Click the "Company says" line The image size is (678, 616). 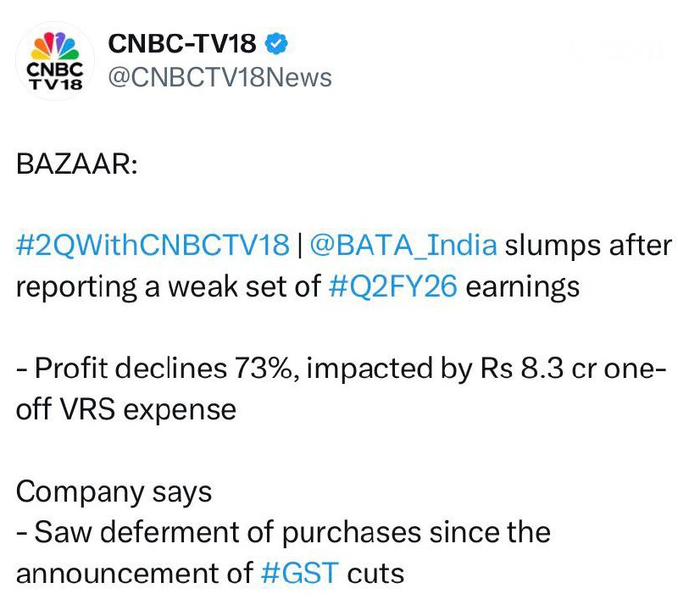[114, 491]
